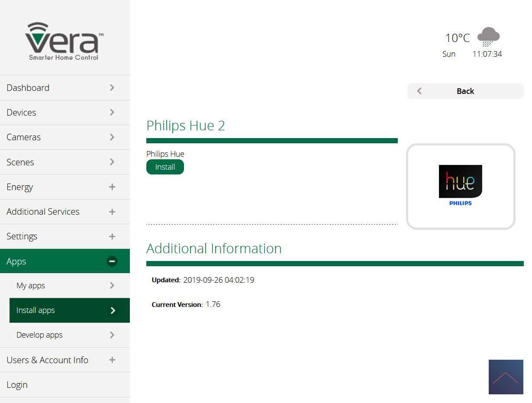Click the Philips Hue description text
The width and height of the screenshot is (532, 403).
[165, 154]
